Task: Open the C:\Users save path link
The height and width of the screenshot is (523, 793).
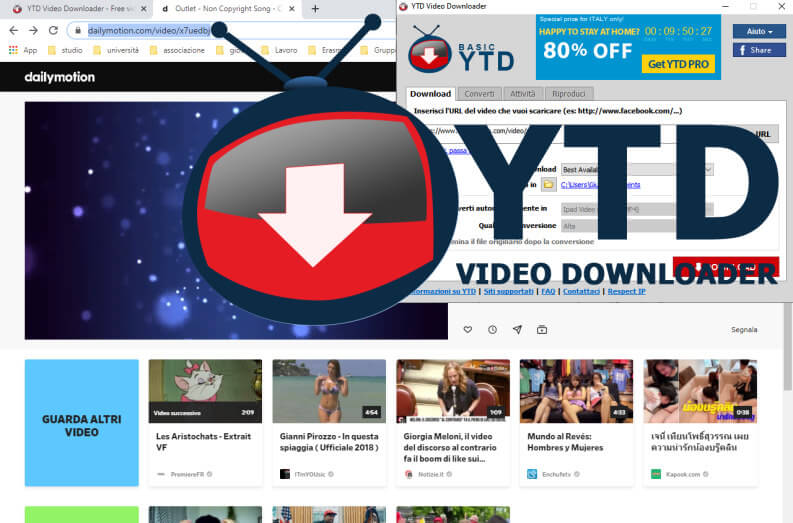Action: click(600, 185)
